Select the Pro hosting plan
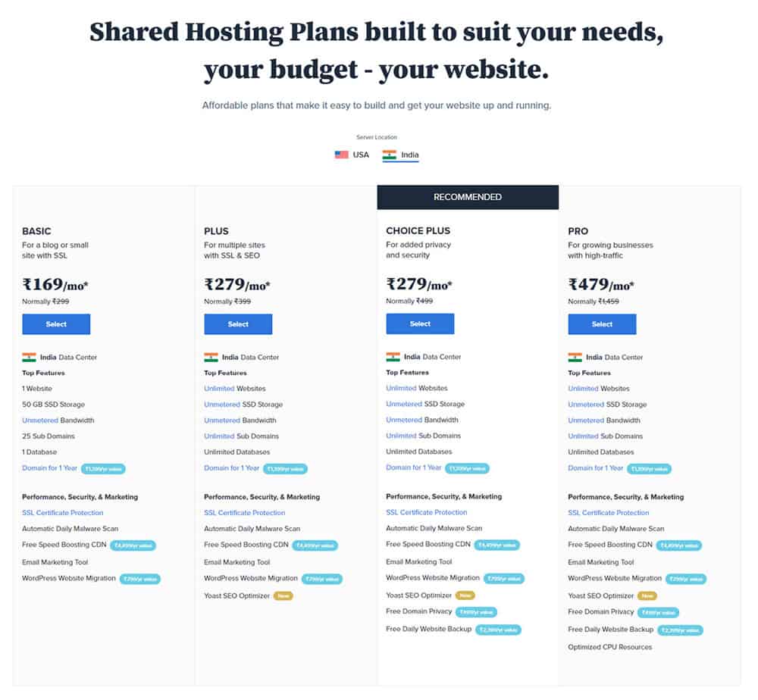This screenshot has width=758, height=700. point(602,324)
